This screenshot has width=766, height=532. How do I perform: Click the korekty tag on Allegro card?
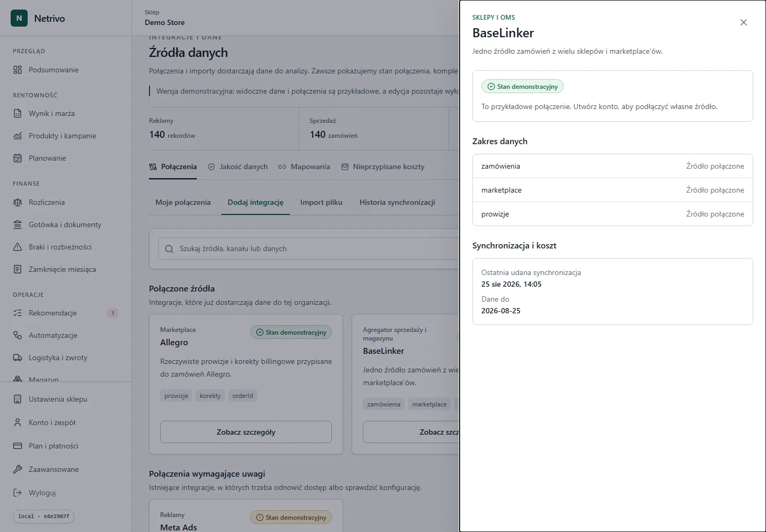click(x=210, y=396)
